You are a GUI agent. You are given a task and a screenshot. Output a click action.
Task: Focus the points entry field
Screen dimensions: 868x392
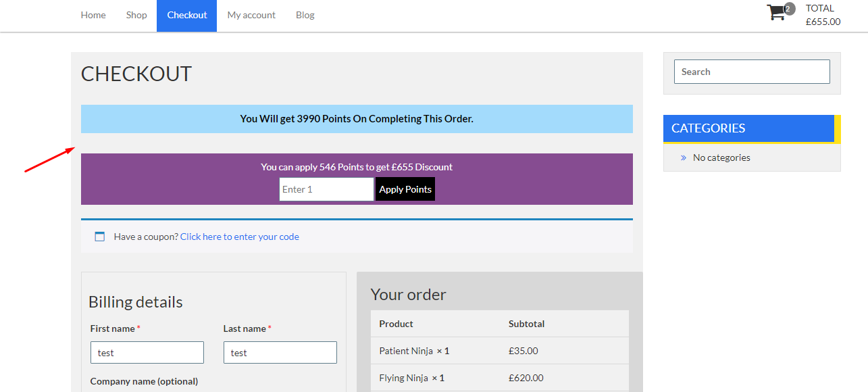[x=326, y=189]
